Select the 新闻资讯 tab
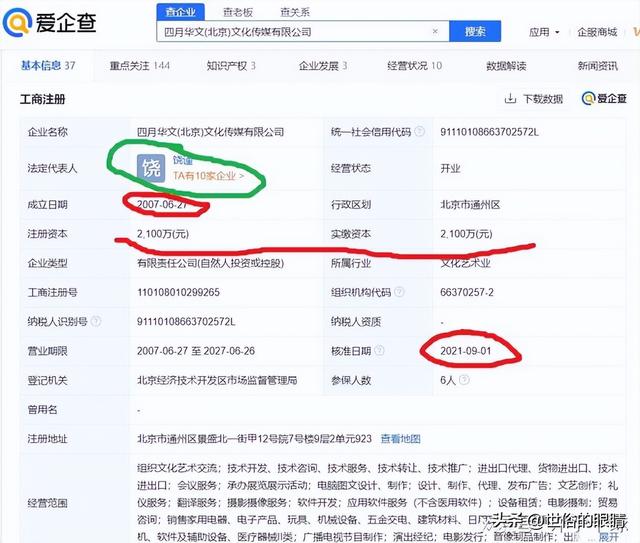 tap(598, 66)
